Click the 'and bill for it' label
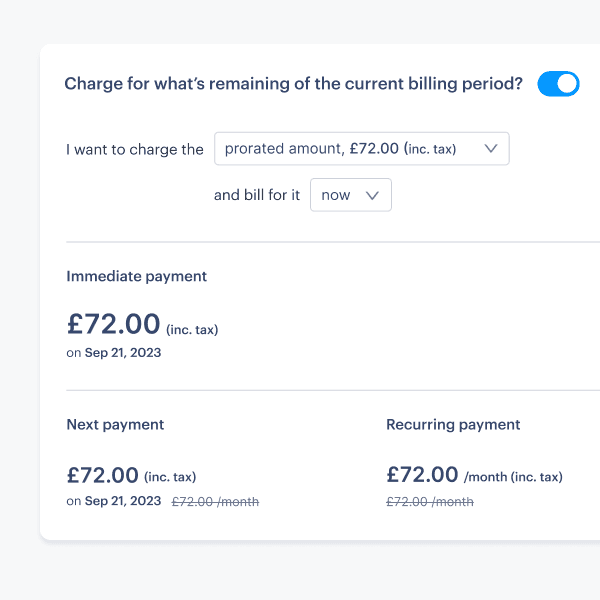600x600 pixels. [x=257, y=195]
